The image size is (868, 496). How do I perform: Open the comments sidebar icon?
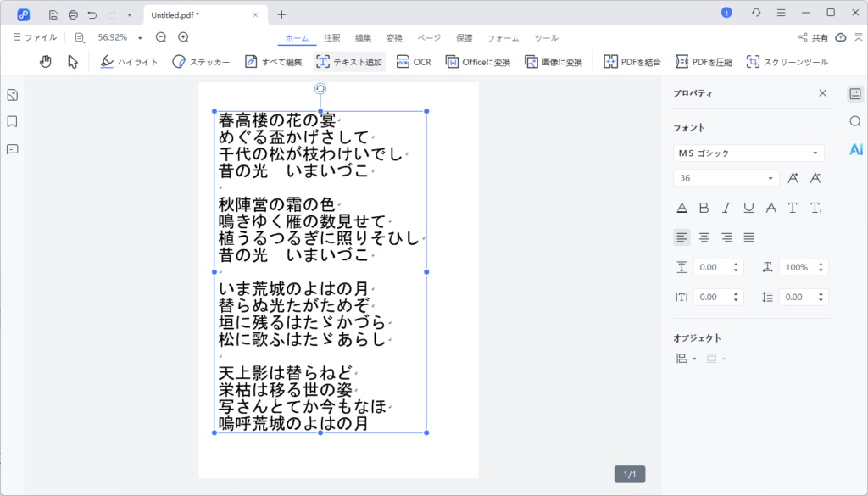[x=12, y=149]
